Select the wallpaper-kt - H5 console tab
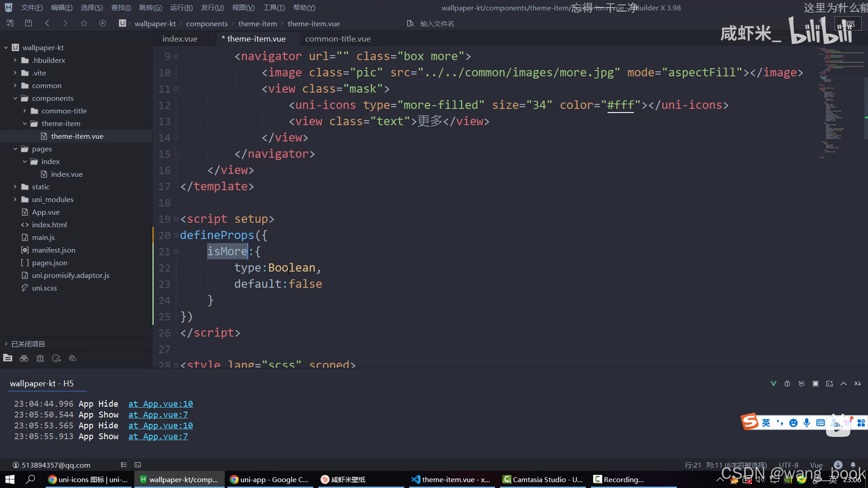The image size is (868, 488). tap(42, 384)
